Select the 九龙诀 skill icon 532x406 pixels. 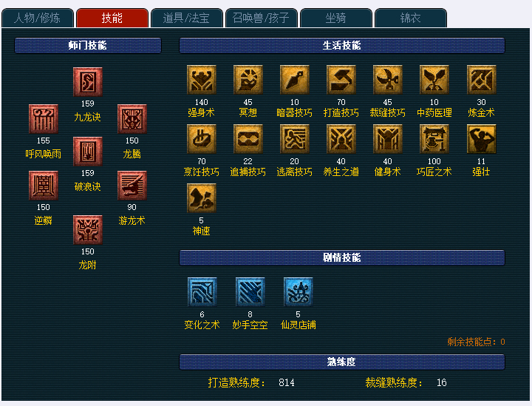click(x=87, y=82)
